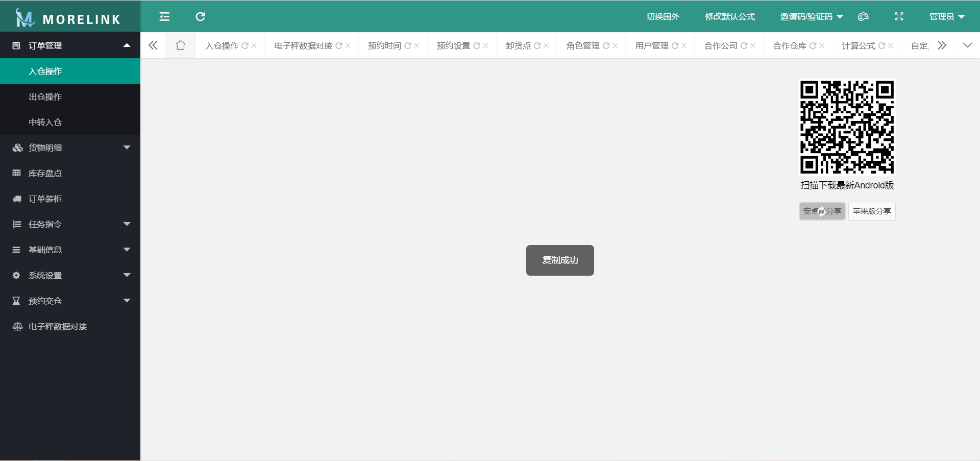Close the 预约时间 tab

(x=417, y=46)
